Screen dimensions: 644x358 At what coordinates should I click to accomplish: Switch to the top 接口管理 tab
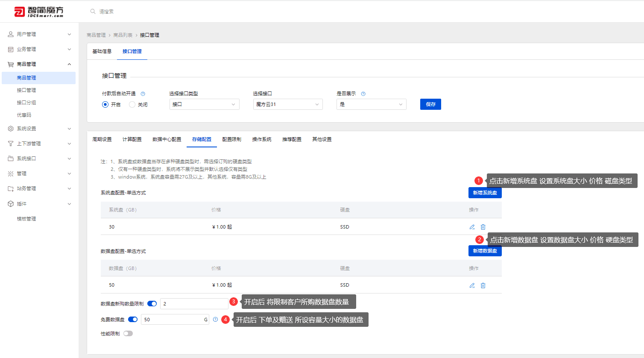pyautogui.click(x=132, y=51)
